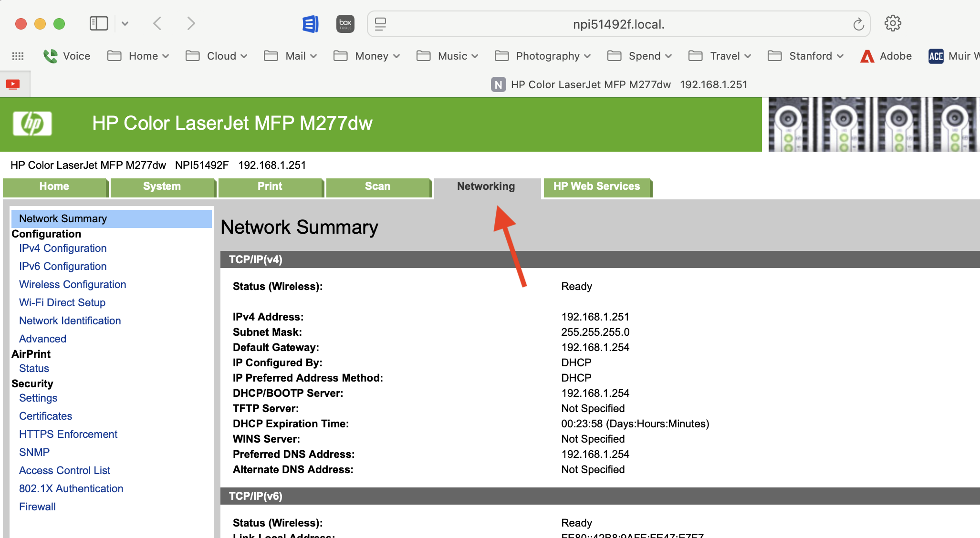Expand the sidebar chevron dropdown

125,23
